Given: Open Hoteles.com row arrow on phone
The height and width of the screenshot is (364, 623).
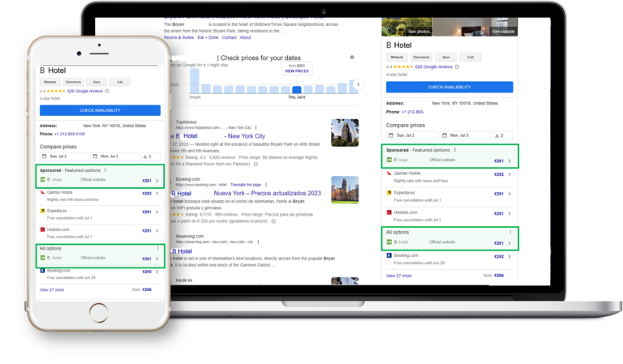Looking at the screenshot, I should tap(157, 230).
